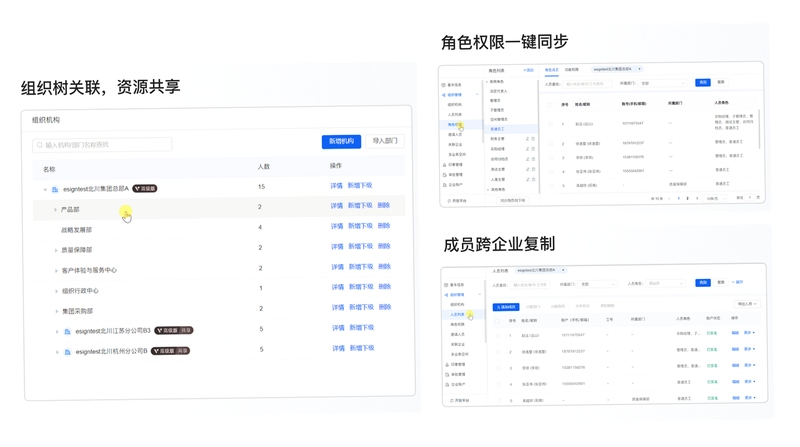This screenshot has width=800, height=447.
Task: Click 组织管理 icon in member list panel sidebar
Action: (446, 295)
